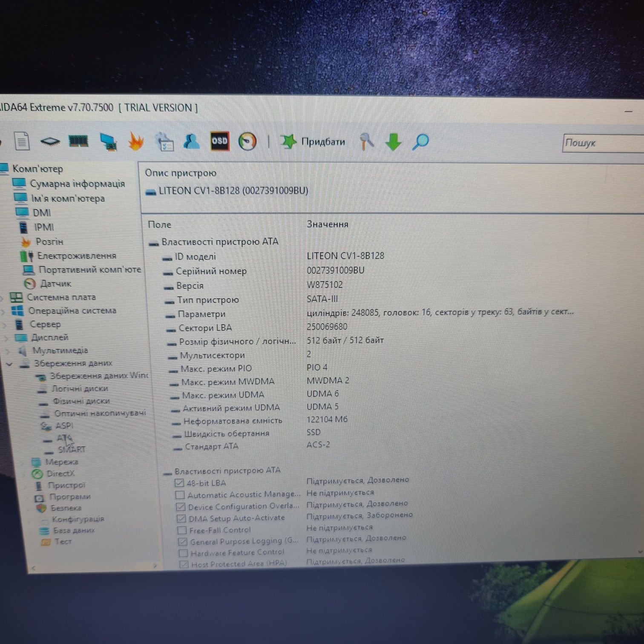Expand the Сервер tree arrow

[5, 325]
